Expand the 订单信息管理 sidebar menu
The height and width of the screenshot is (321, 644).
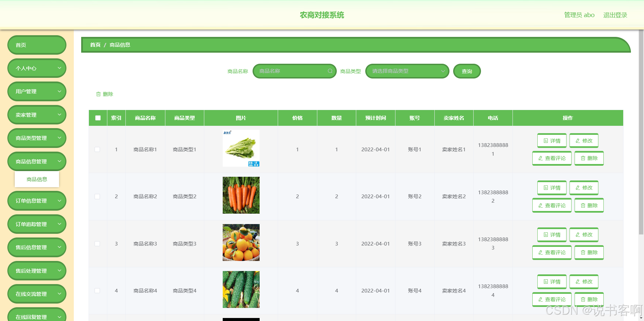pos(37,201)
